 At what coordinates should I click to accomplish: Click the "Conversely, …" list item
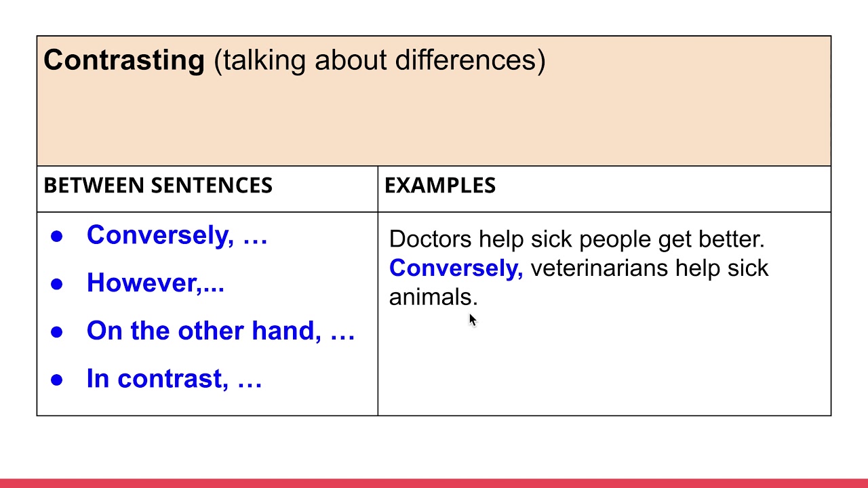point(177,235)
